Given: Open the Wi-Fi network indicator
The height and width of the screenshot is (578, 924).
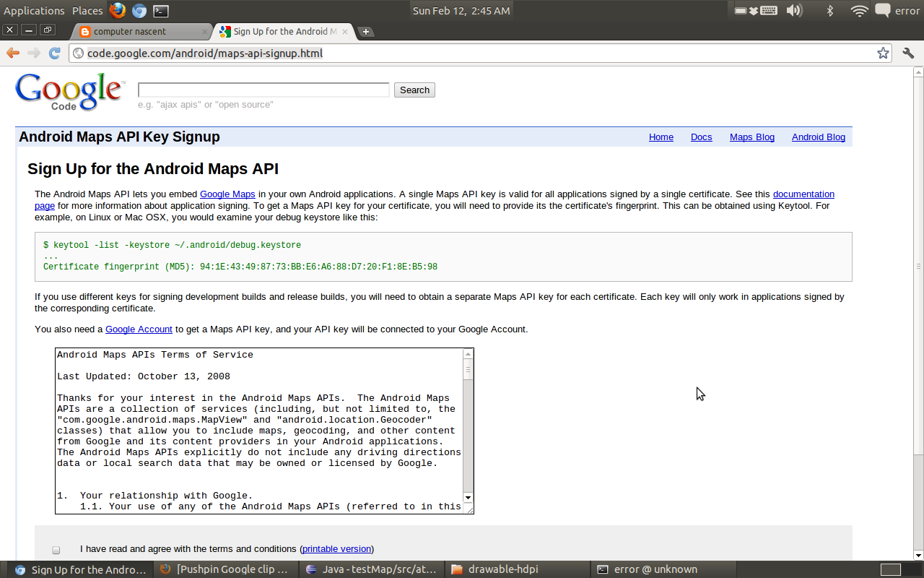Looking at the screenshot, I should pos(859,10).
